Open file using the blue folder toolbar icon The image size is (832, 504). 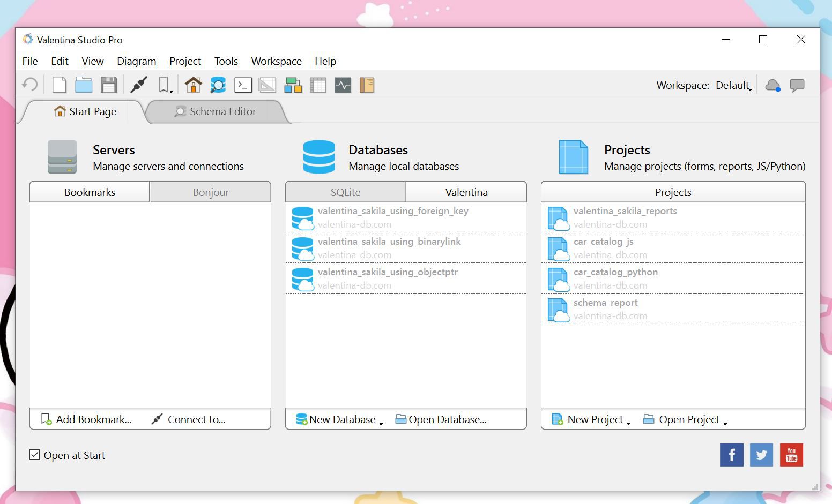(84, 85)
